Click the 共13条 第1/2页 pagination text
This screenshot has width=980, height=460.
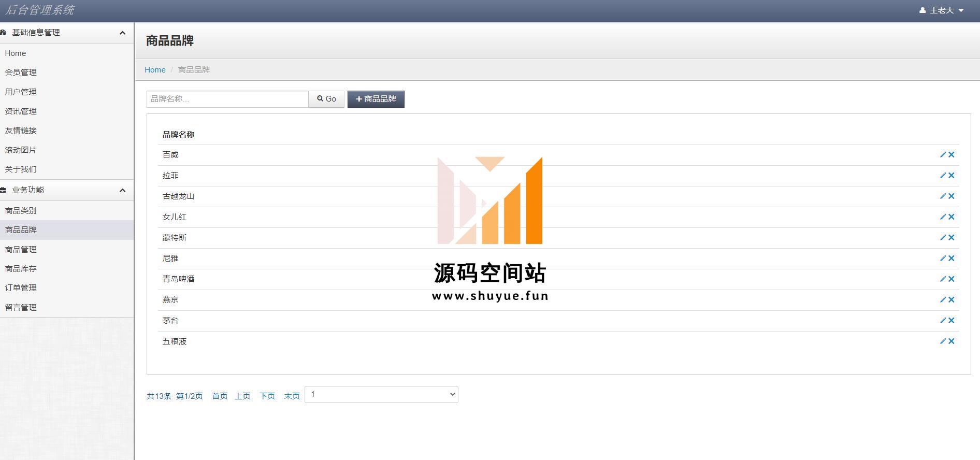[175, 396]
